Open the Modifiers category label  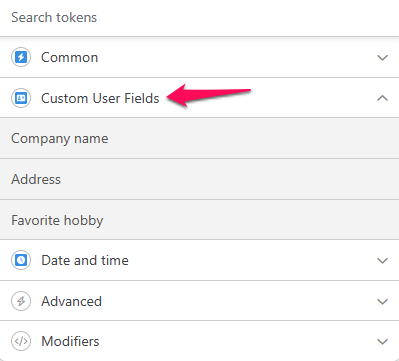pos(70,341)
